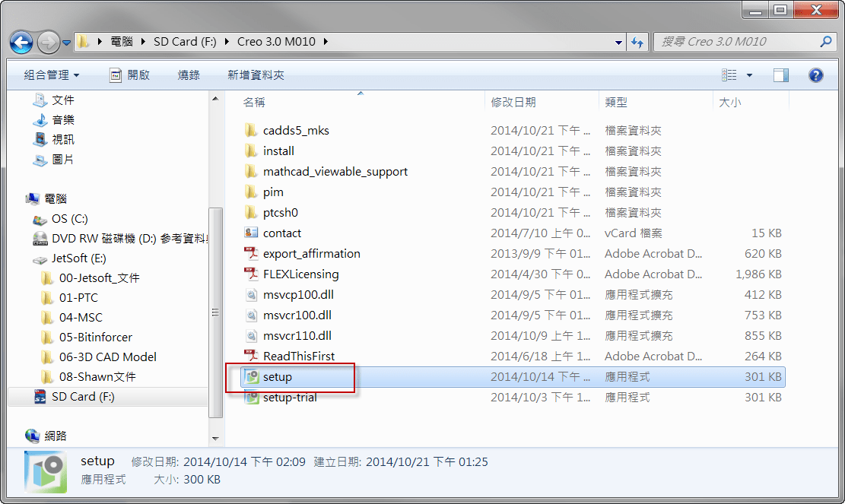Viewport: 845px width, 504px height.
Task: Open the install folder icon
Action: pyautogui.click(x=252, y=151)
